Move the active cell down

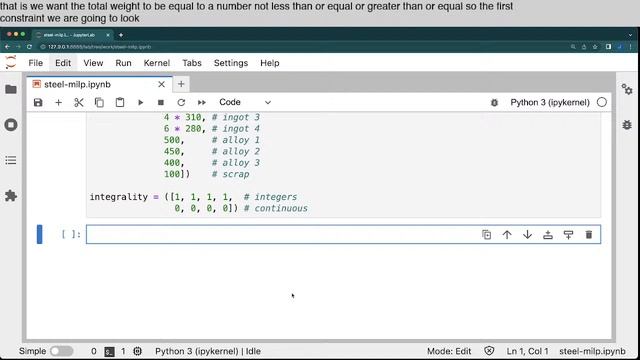(x=527, y=235)
